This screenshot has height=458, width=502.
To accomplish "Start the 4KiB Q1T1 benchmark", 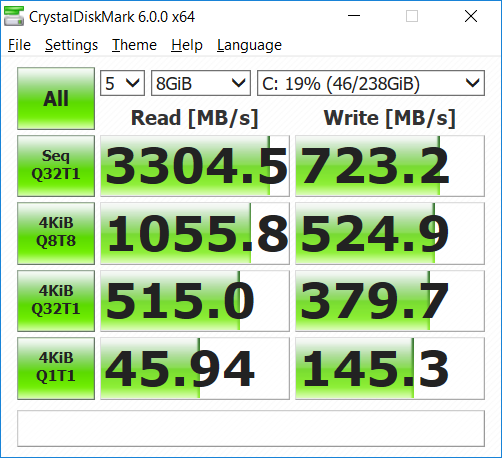I will pyautogui.click(x=56, y=368).
